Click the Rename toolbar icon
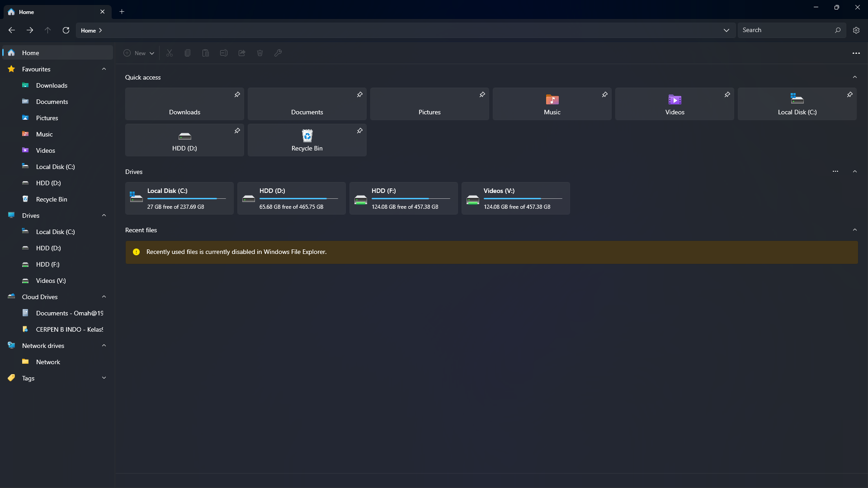This screenshot has width=868, height=488. coord(224,53)
